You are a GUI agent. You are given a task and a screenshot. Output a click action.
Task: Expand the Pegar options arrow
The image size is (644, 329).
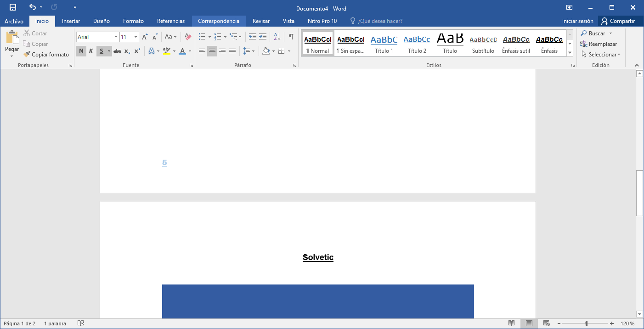pos(12,56)
